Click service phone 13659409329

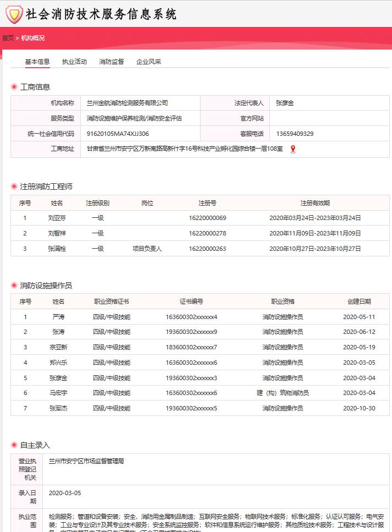[x=295, y=134]
